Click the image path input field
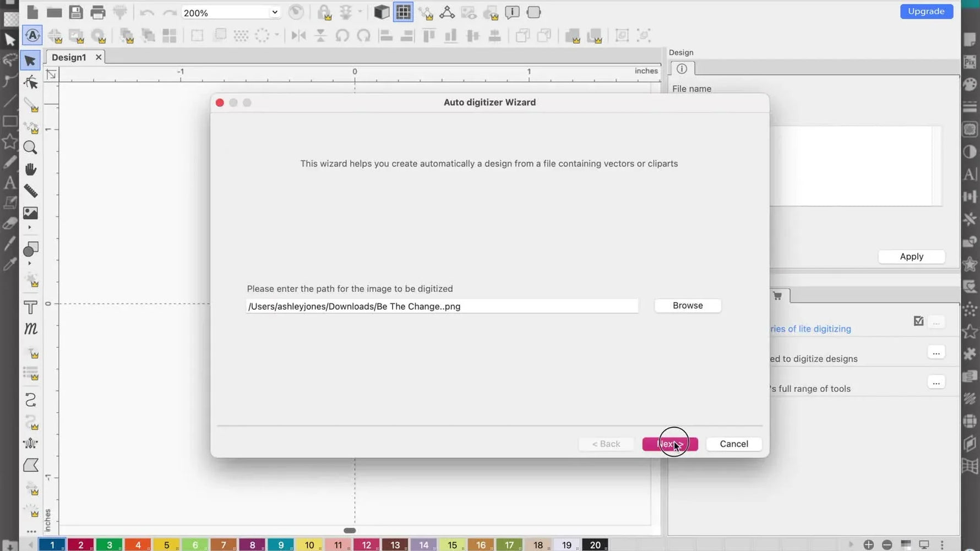Screen dimensions: 980x551 (442, 306)
